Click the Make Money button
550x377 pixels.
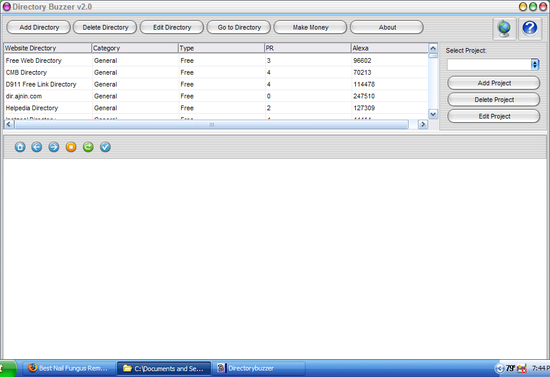[x=310, y=27]
